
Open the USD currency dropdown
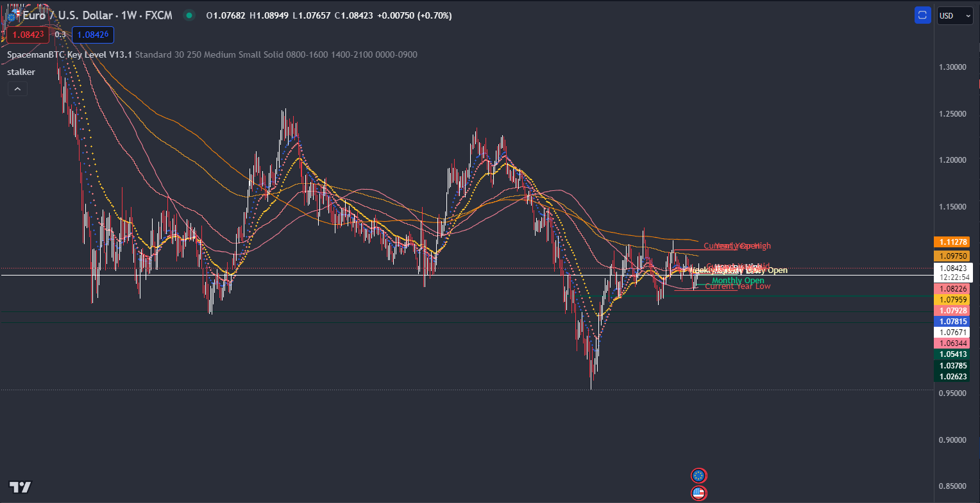coord(955,15)
